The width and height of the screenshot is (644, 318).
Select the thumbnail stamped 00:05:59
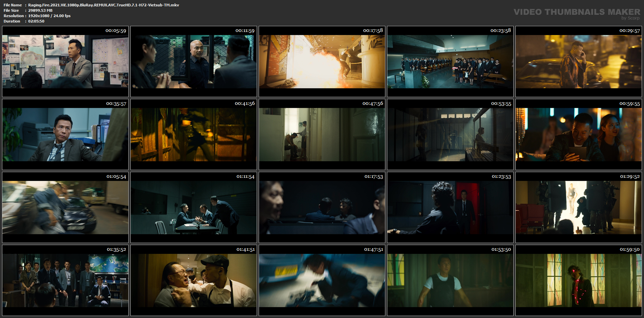[65, 62]
